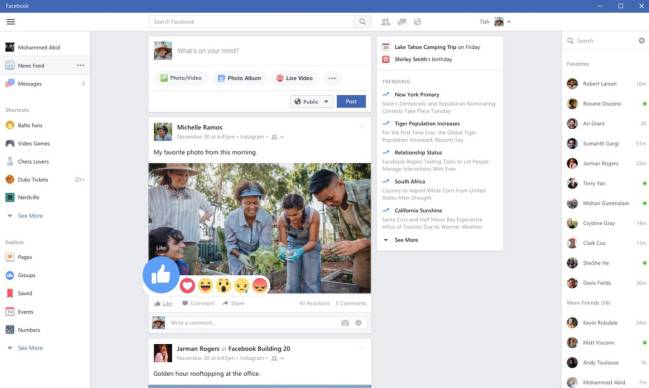This screenshot has width=649, height=388.
Task: Open the emoji icon in comment box
Action: point(358,323)
